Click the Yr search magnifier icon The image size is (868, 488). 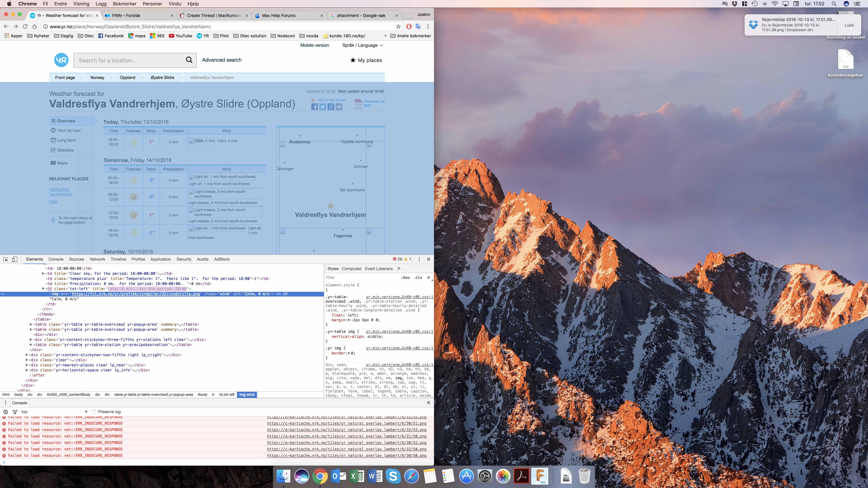(x=189, y=60)
